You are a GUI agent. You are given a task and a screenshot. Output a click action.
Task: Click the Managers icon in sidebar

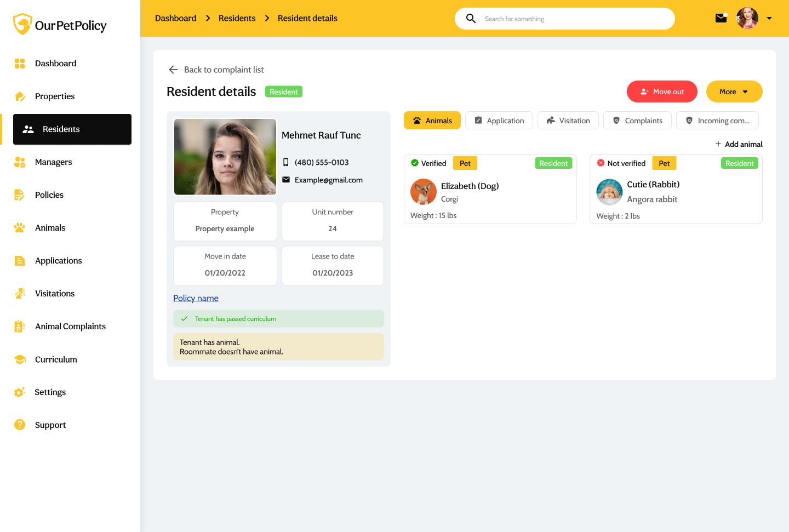(20, 162)
